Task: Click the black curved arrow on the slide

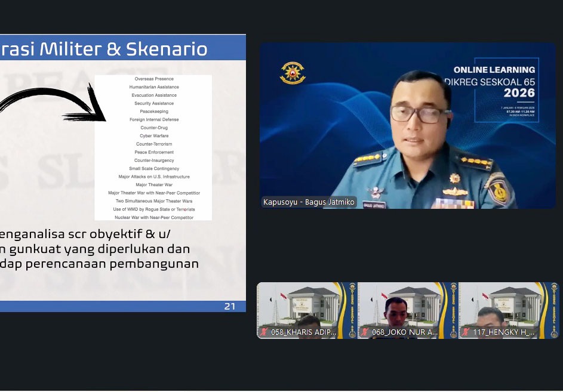Action: (54, 106)
